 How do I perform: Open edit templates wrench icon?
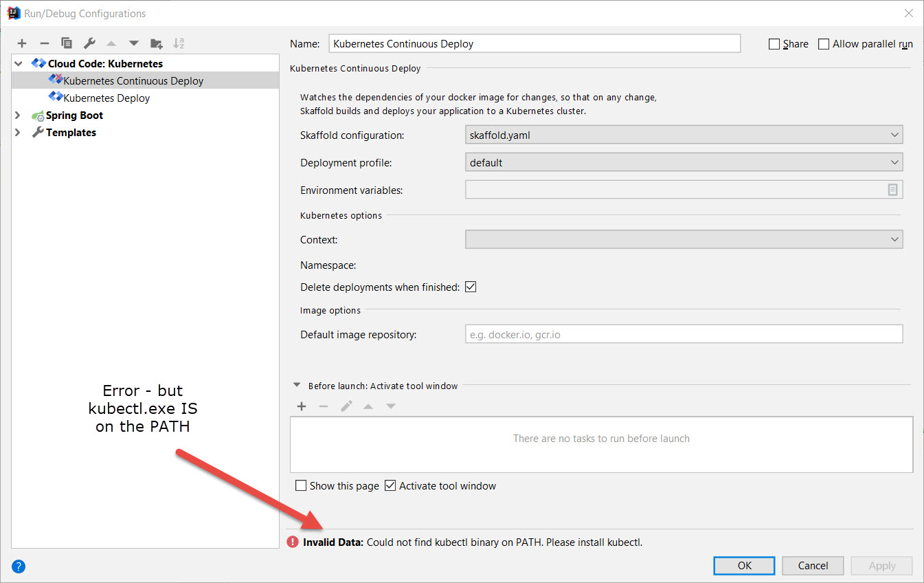click(x=89, y=43)
